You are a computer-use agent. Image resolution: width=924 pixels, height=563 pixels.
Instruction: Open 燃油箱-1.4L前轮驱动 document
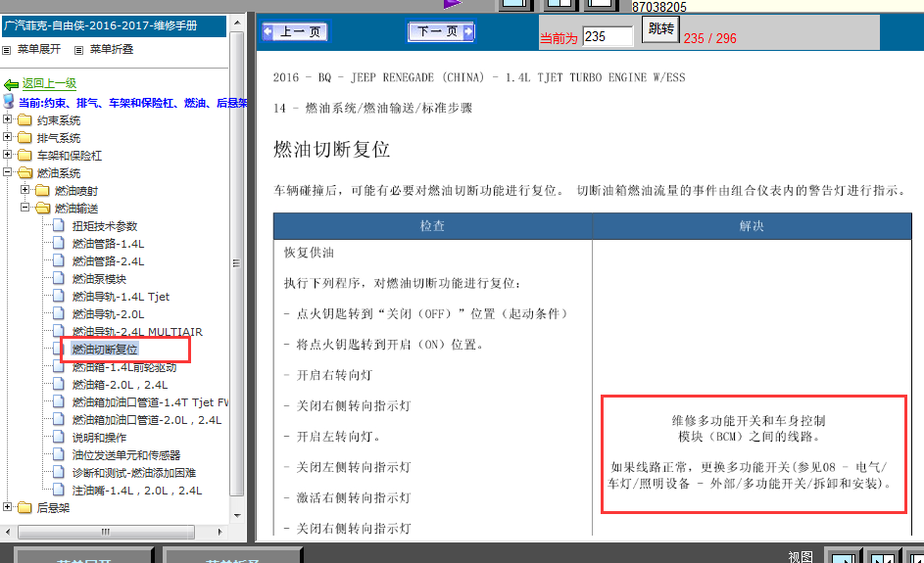click(x=124, y=367)
